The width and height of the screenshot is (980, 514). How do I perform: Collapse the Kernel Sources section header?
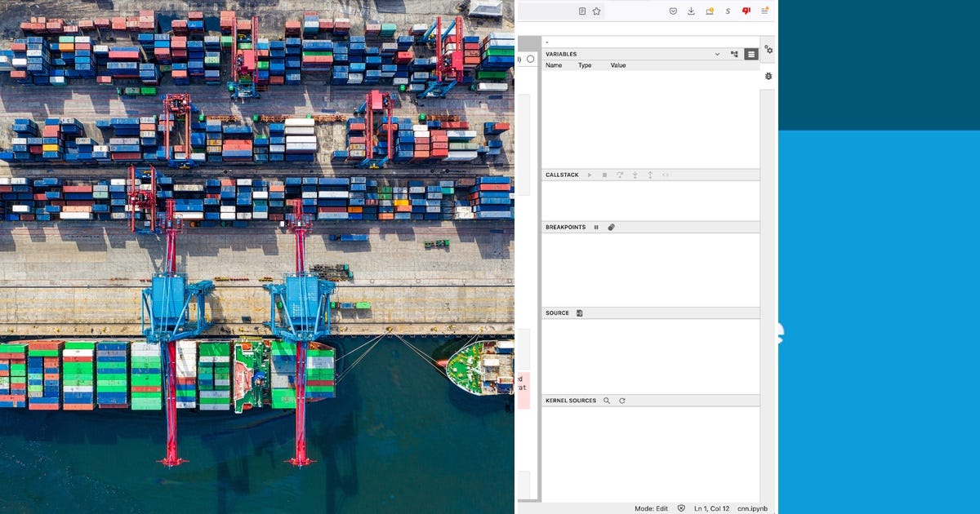[x=570, y=401]
